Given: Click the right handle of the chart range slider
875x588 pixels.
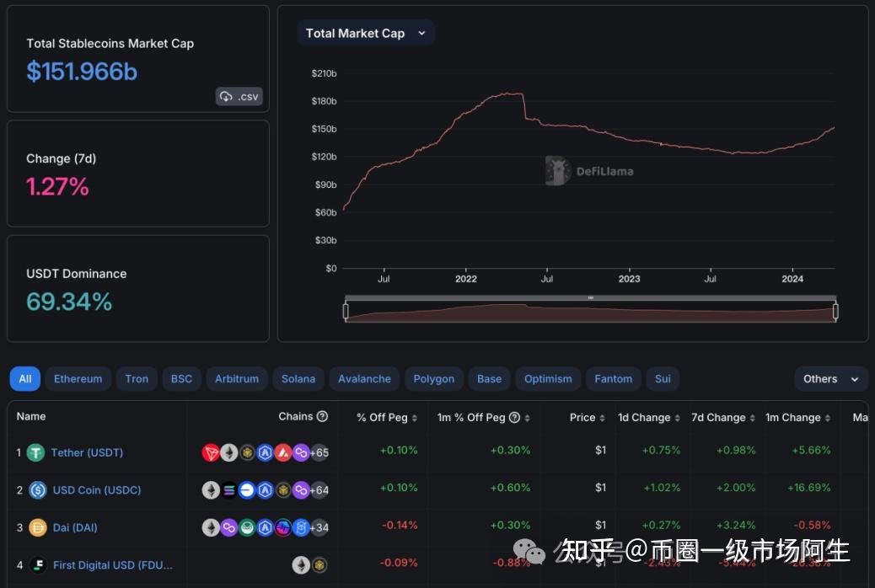Looking at the screenshot, I should tap(835, 311).
